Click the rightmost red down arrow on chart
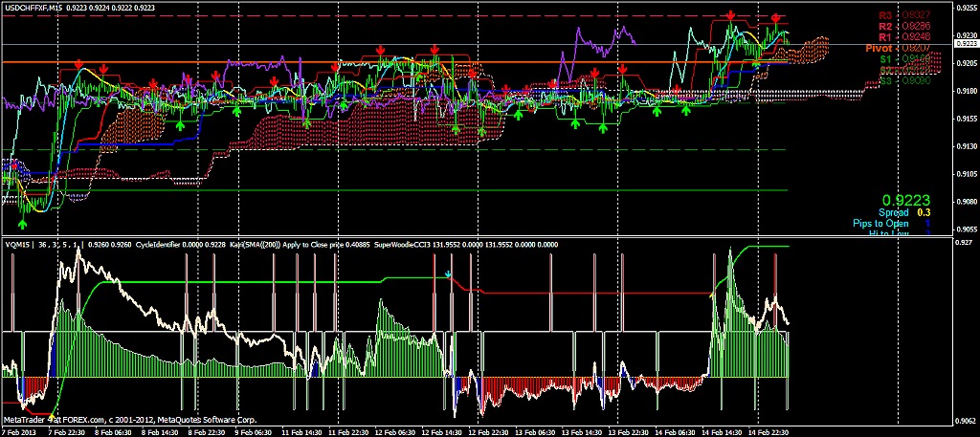Screen dimensions: 980x437 pos(776,19)
